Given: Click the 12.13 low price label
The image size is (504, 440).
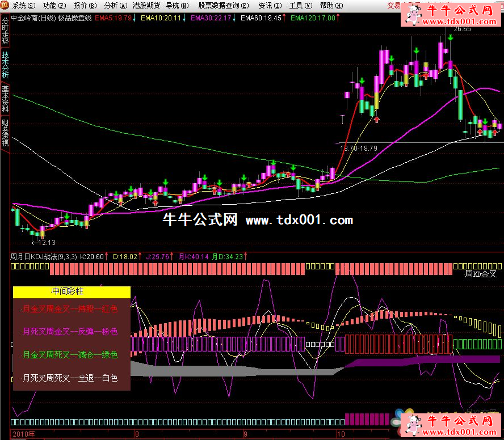Looking at the screenshot, I should pos(47,243).
